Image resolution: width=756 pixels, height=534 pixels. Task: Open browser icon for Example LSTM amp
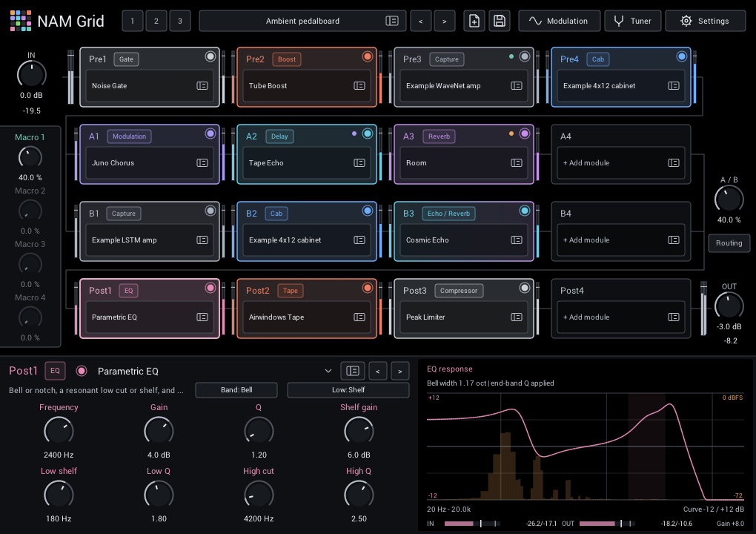[202, 240]
